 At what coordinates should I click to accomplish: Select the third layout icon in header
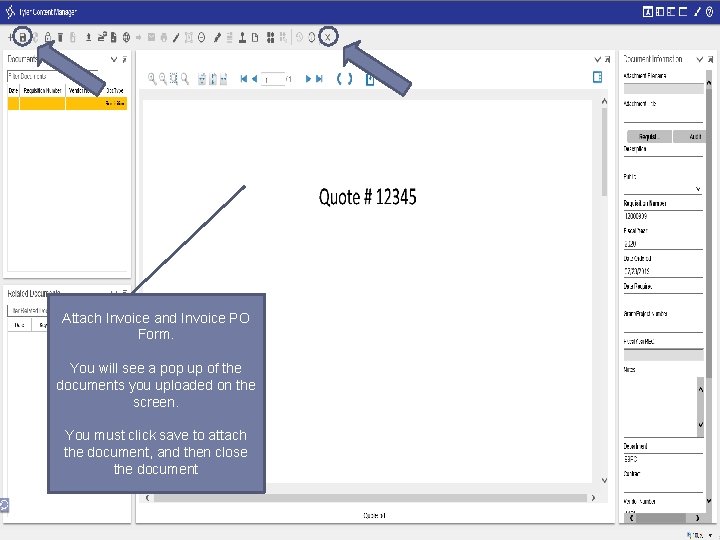671,12
